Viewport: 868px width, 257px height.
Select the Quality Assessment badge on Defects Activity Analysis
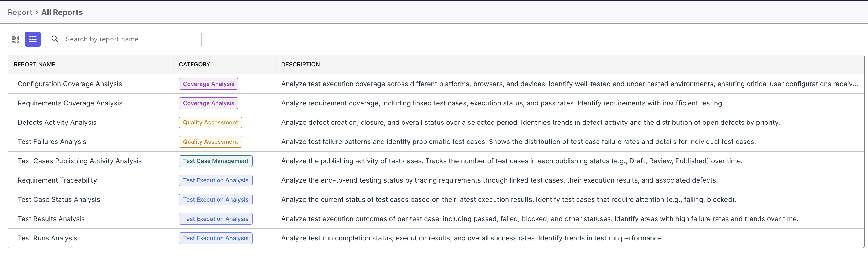pyautogui.click(x=210, y=122)
